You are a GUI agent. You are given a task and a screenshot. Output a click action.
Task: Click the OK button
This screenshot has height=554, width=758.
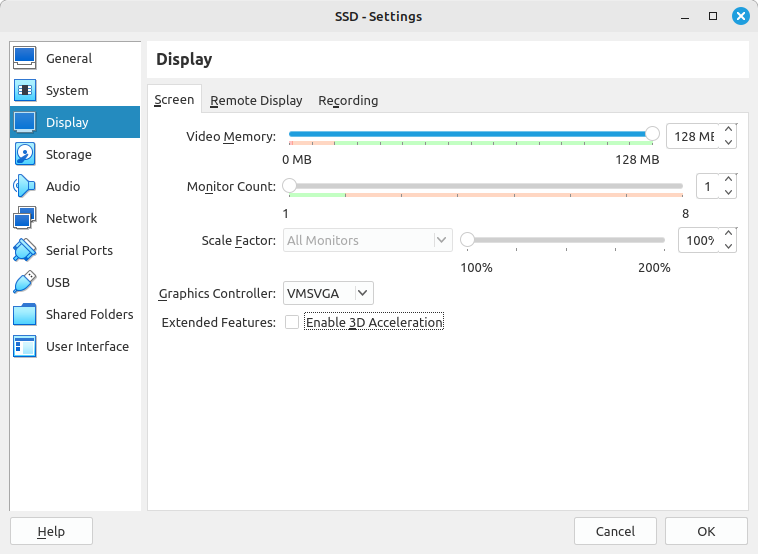706,531
